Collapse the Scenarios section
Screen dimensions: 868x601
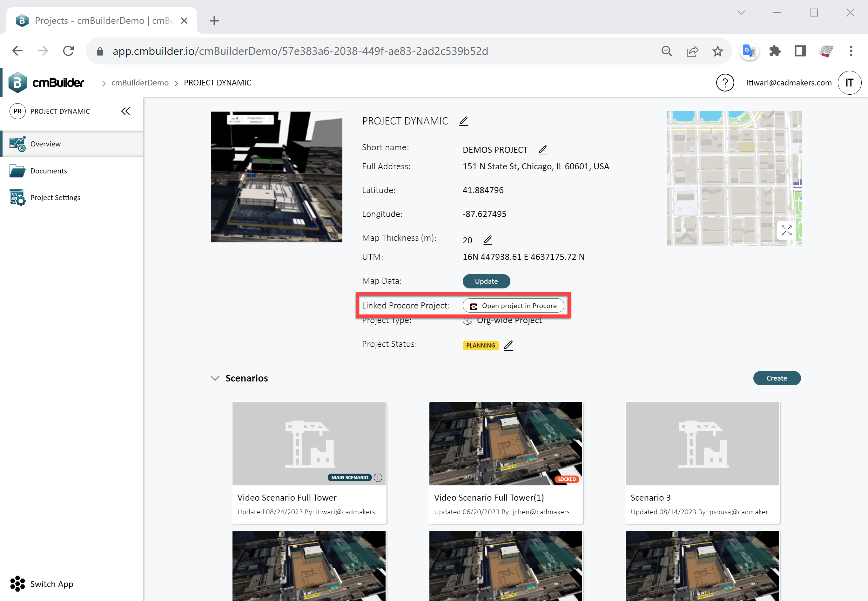click(215, 378)
